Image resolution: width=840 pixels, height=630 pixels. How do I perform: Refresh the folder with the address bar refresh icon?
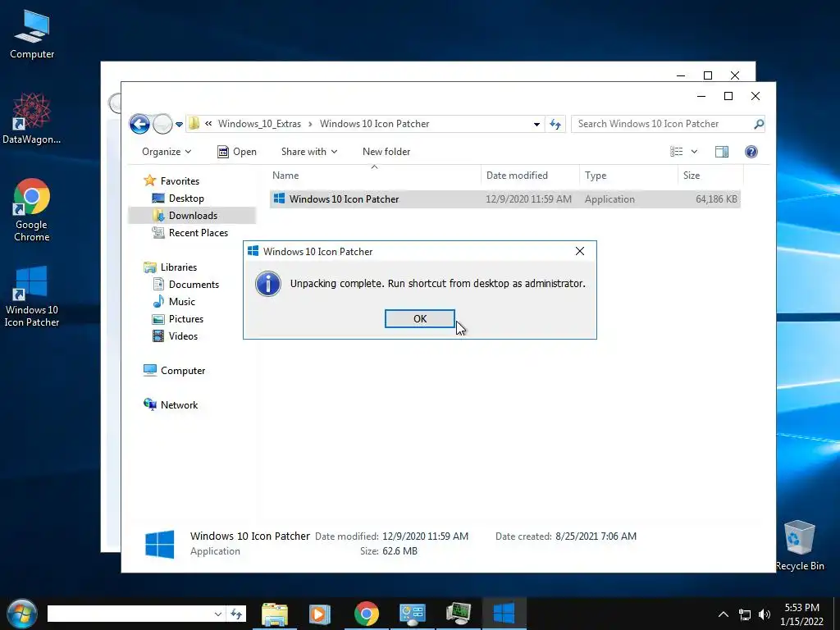(x=555, y=125)
